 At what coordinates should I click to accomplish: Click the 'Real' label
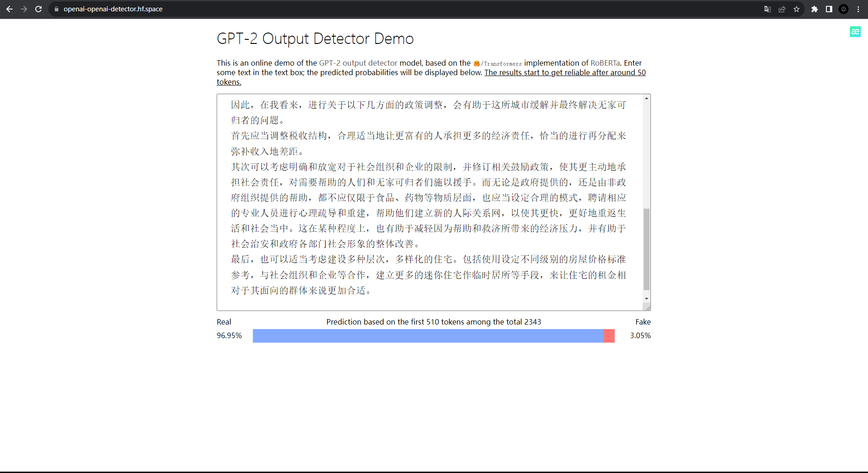(224, 322)
